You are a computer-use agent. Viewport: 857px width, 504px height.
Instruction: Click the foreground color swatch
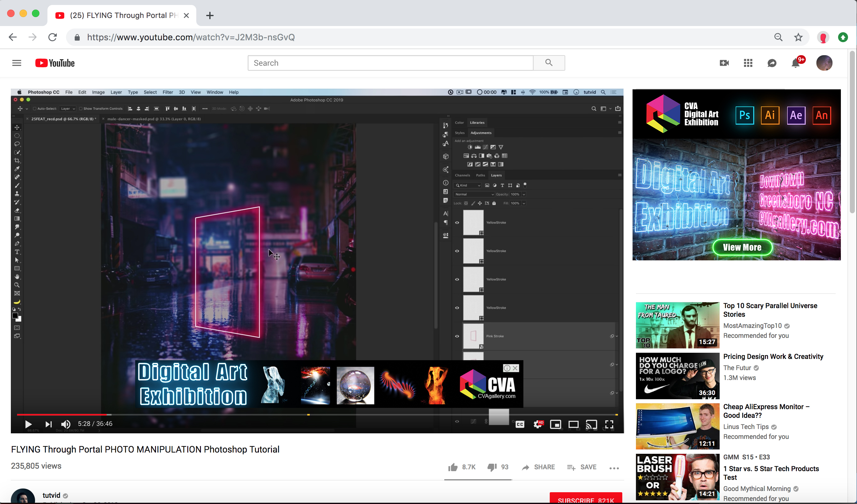point(15,316)
